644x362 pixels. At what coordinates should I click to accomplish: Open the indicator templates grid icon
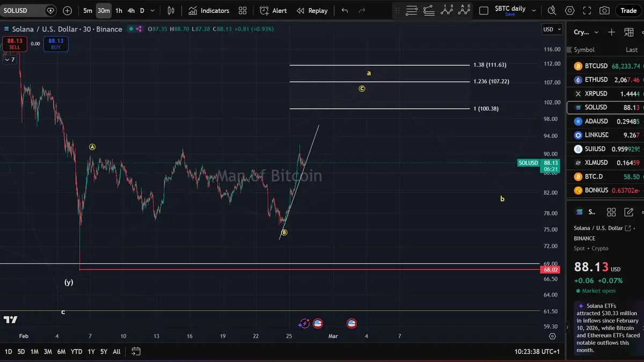click(x=243, y=10)
